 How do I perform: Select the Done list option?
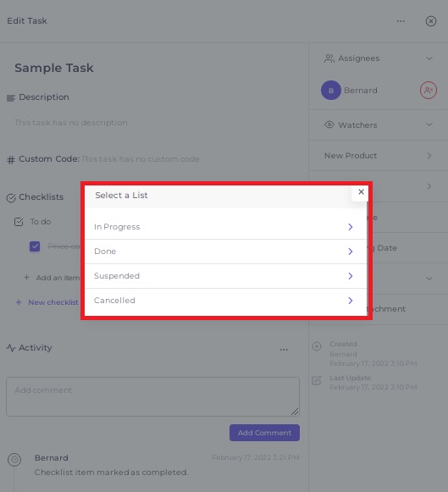(226, 252)
